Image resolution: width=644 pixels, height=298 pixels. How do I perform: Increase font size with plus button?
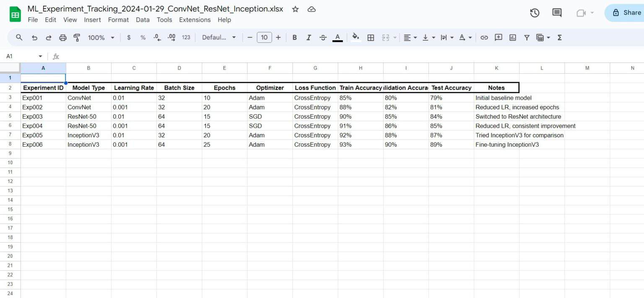[278, 38]
